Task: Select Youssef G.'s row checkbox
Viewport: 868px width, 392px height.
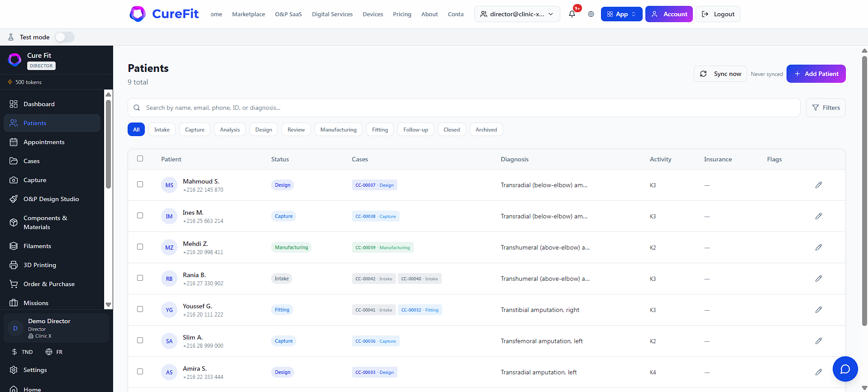Action: 140,309
